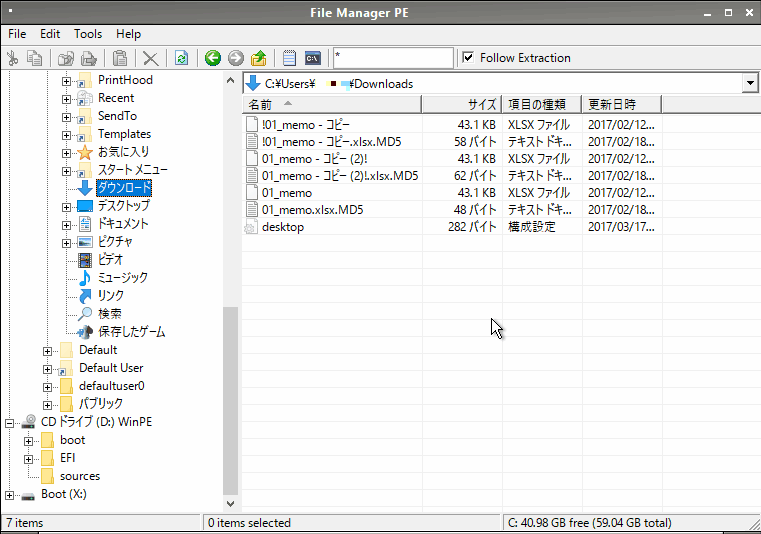Select the 01_memo XLSX file

click(x=287, y=193)
